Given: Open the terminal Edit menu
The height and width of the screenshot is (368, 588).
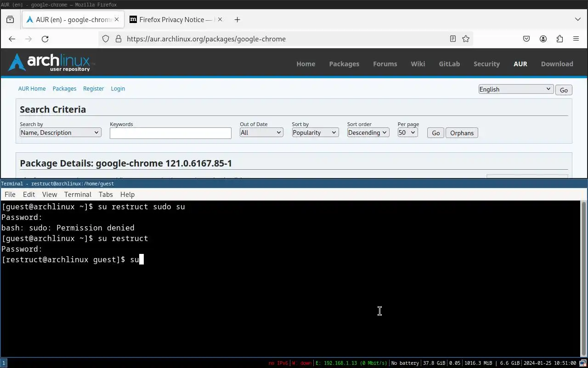Looking at the screenshot, I should click(29, 195).
